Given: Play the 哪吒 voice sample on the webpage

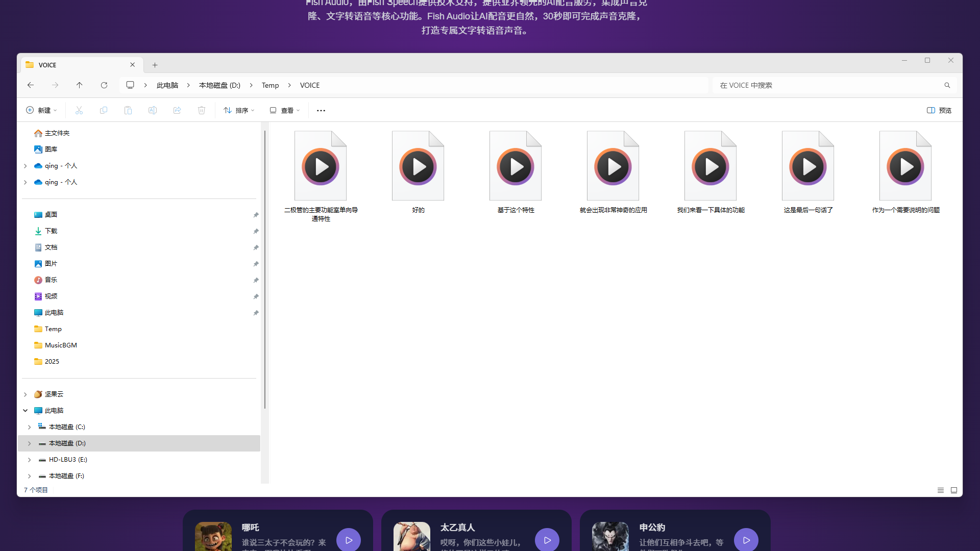Looking at the screenshot, I should (x=349, y=540).
